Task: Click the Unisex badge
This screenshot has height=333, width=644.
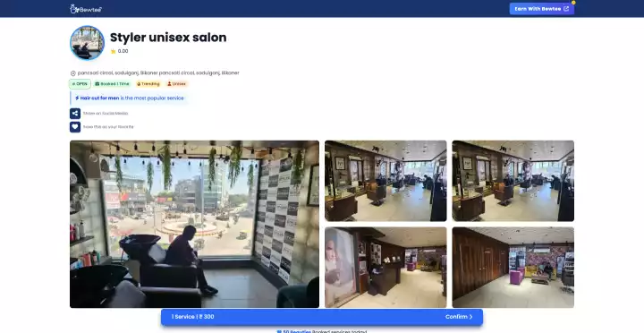Action: [176, 84]
